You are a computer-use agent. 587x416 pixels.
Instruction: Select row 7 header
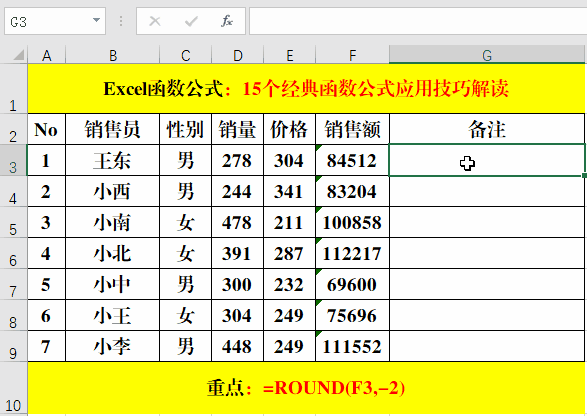[13, 285]
